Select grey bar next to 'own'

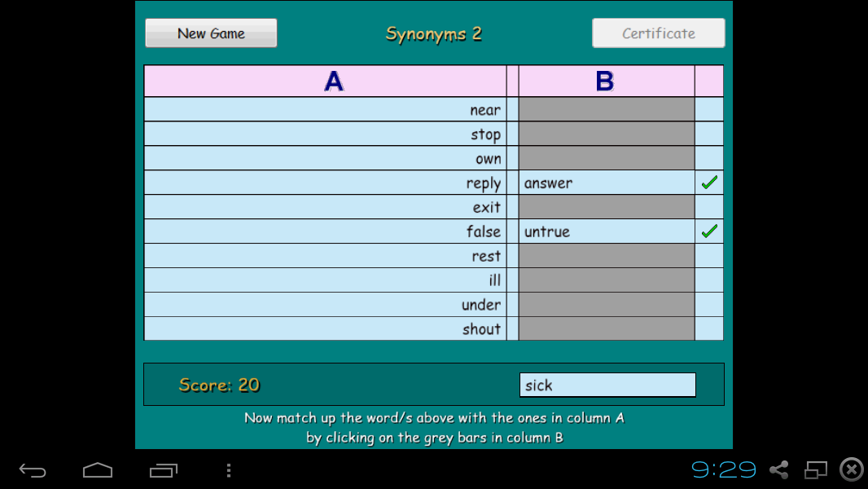tap(607, 158)
